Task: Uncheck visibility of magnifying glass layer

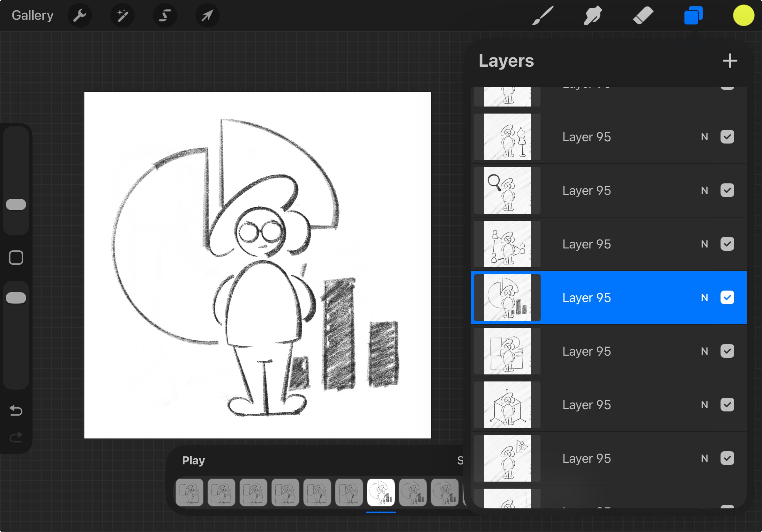Action: click(x=727, y=190)
